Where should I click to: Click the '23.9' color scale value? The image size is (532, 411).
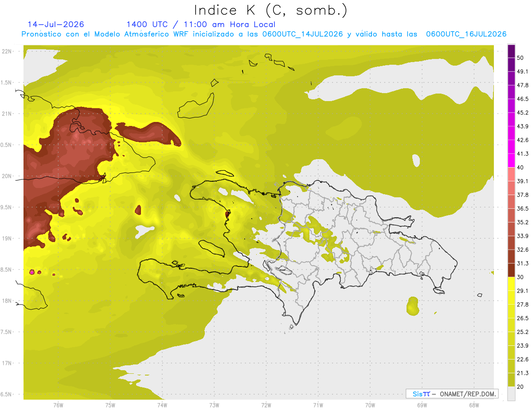point(523,346)
